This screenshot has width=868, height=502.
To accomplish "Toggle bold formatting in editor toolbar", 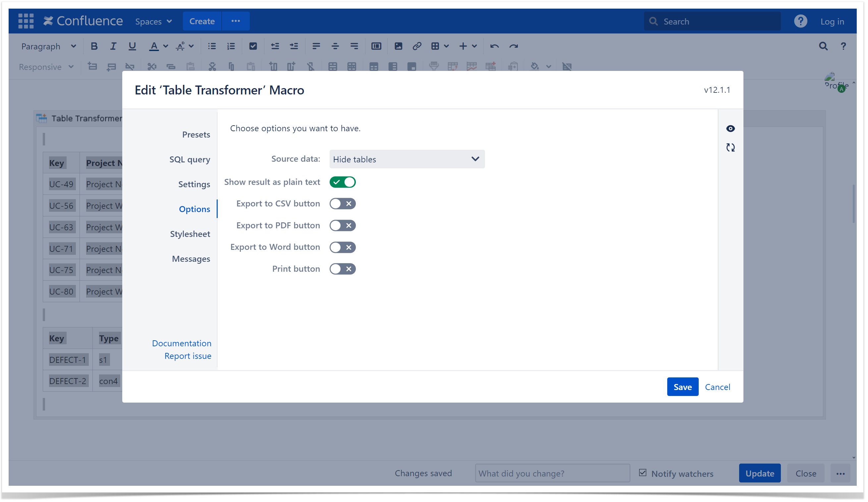I will click(94, 46).
